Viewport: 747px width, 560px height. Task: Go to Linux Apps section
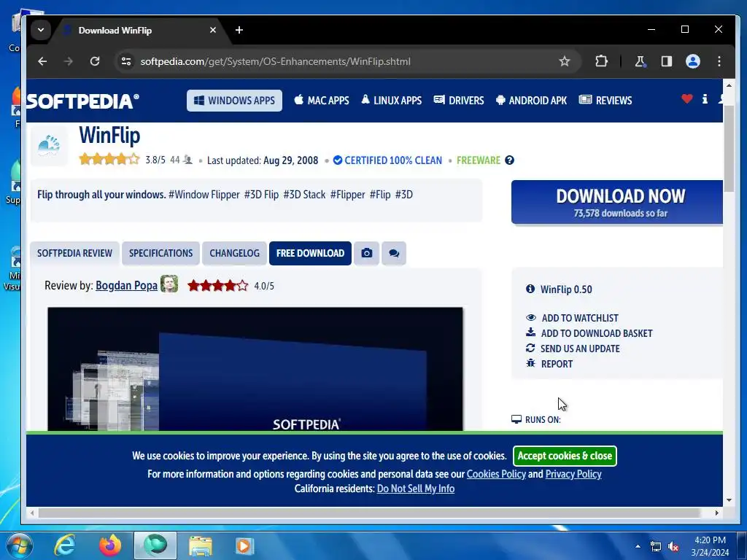click(x=392, y=101)
